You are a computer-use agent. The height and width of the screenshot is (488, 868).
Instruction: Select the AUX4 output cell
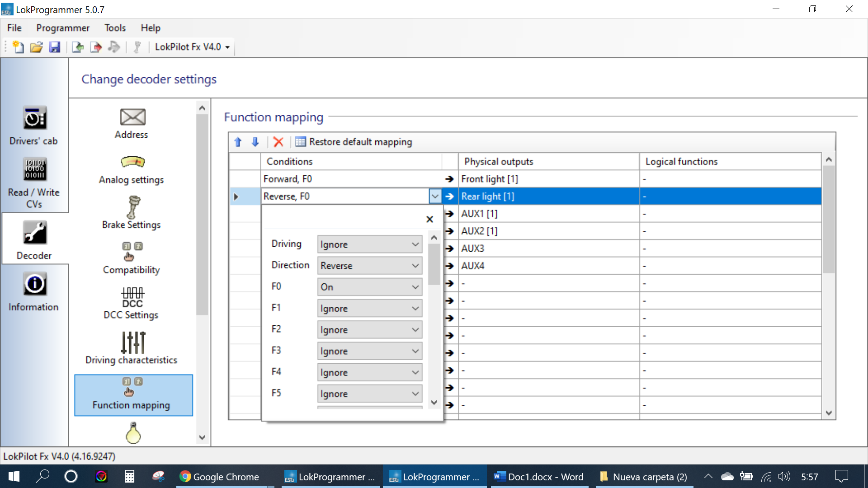pos(549,266)
